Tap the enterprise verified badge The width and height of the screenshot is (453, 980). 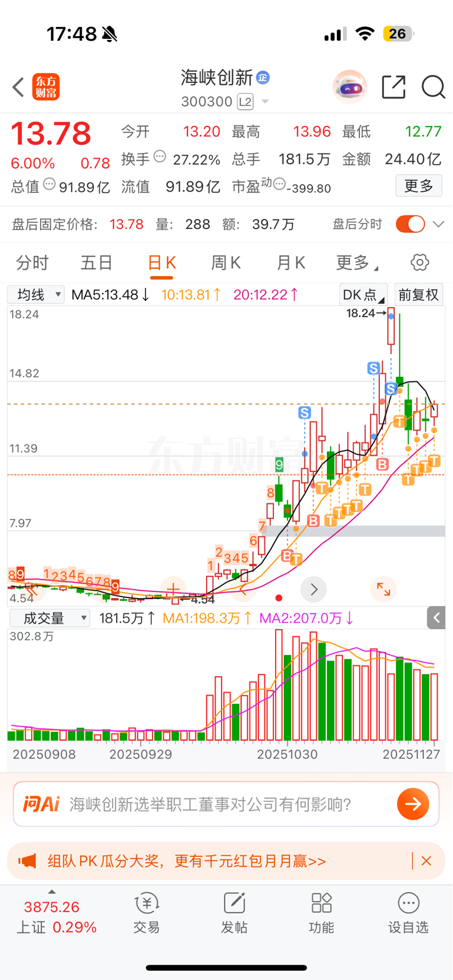(263, 77)
